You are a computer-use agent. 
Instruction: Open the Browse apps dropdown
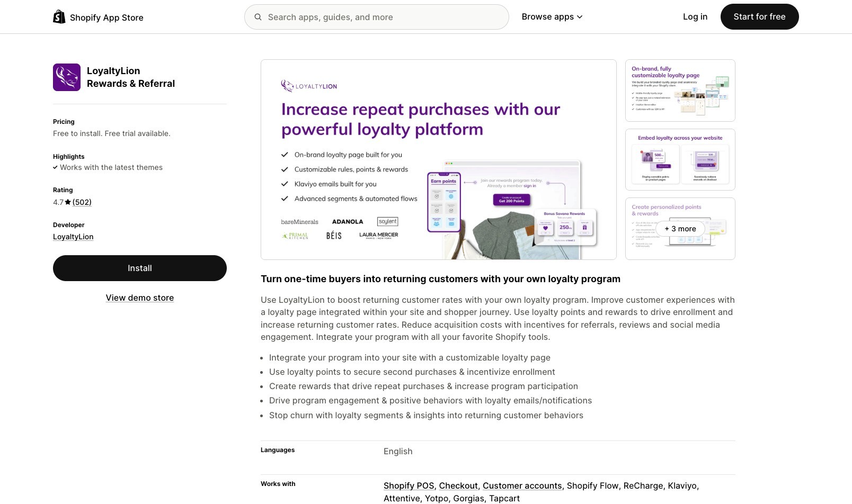click(552, 17)
